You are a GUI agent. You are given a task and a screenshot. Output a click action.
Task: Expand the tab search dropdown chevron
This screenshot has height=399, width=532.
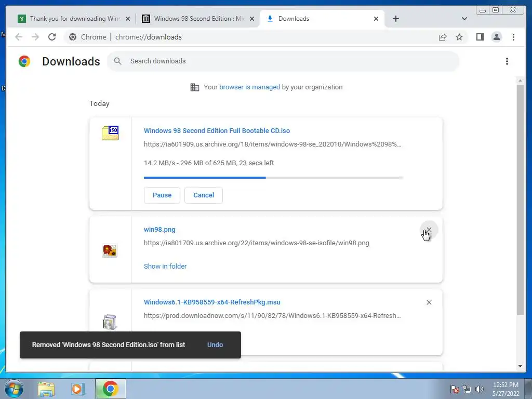464,19
